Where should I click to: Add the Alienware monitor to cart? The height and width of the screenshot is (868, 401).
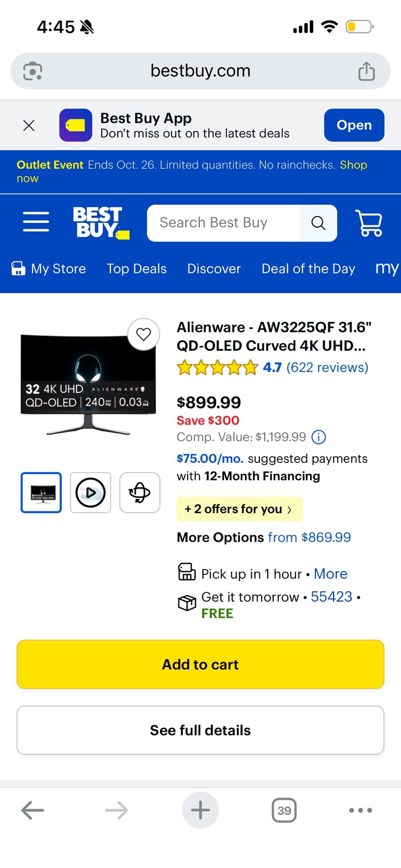pos(200,665)
